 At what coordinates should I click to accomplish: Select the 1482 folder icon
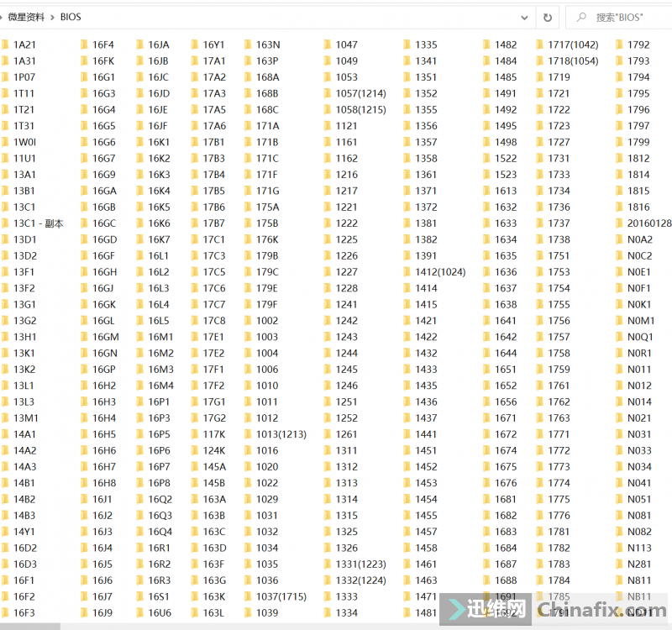pos(487,45)
